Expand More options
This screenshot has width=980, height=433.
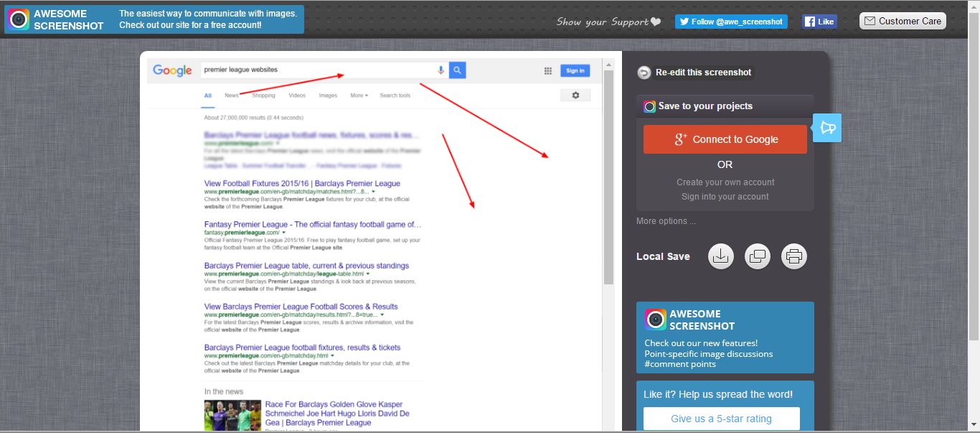tap(666, 221)
